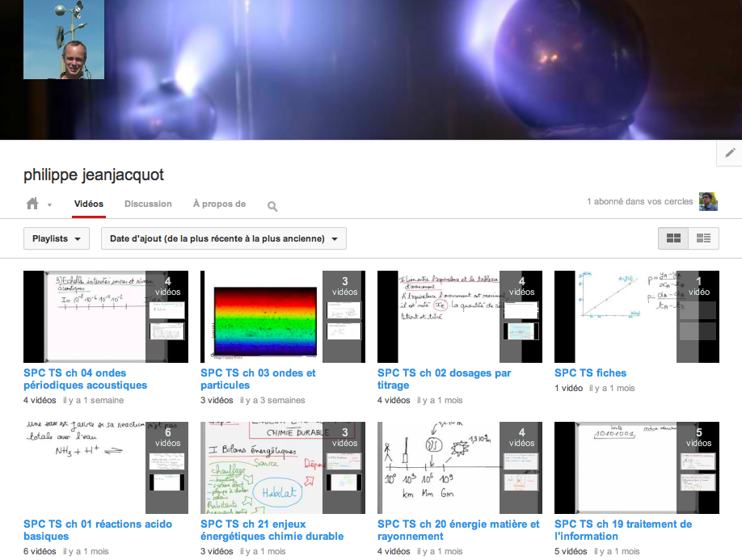The image size is (742, 560).
Task: Click the small subscriber avatar thumbnail
Action: tap(708, 202)
